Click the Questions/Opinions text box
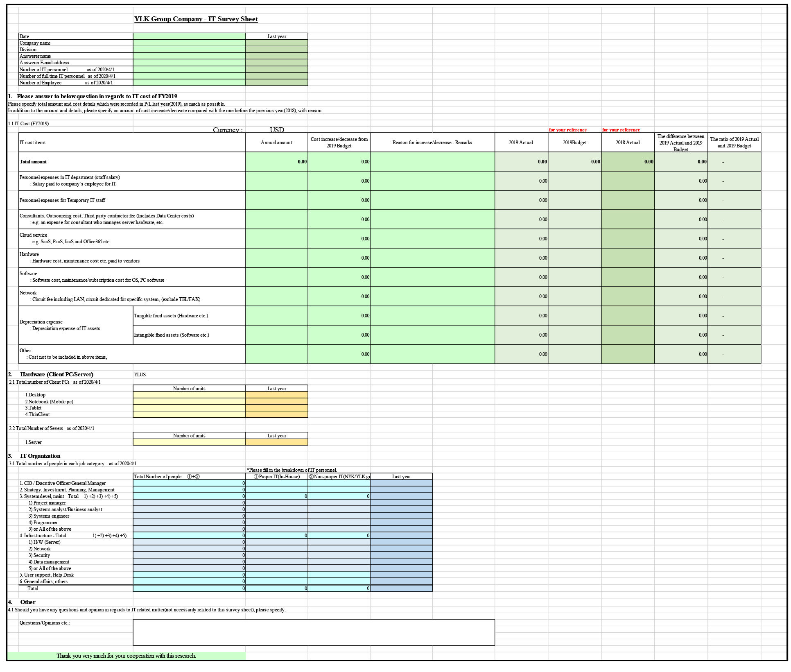 [x=314, y=632]
